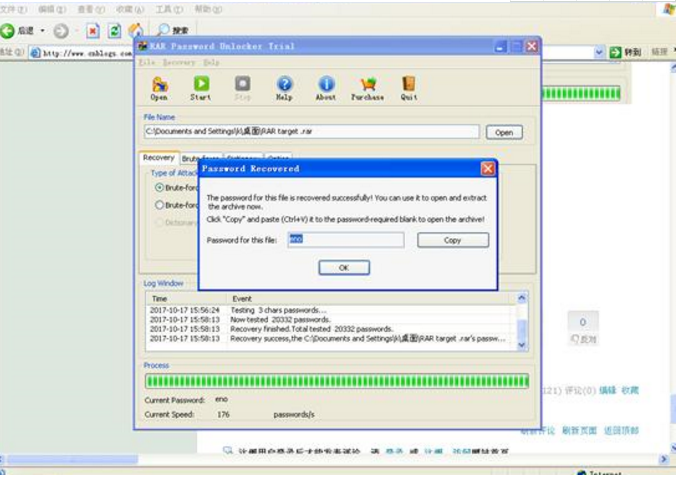The width and height of the screenshot is (677, 478).
Task: Close the RAR Password Unlocker window
Action: coord(531,46)
